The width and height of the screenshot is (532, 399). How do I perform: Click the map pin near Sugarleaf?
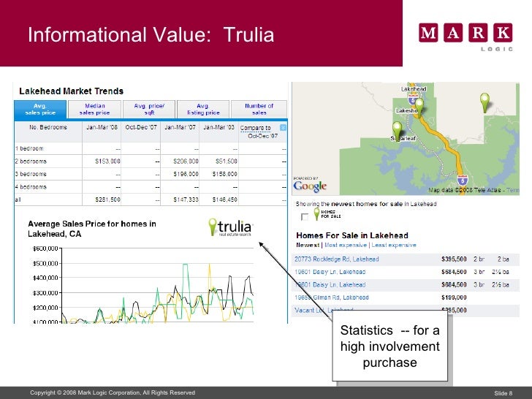[397, 131]
